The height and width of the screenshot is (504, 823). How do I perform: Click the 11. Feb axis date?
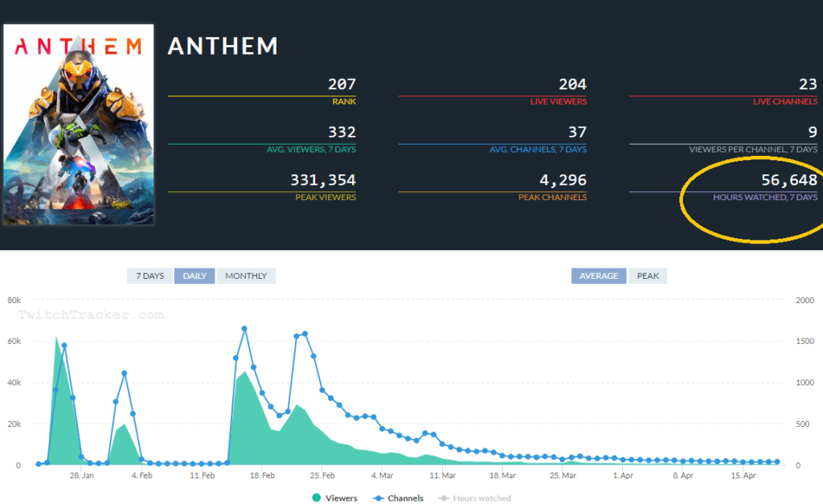(202, 475)
